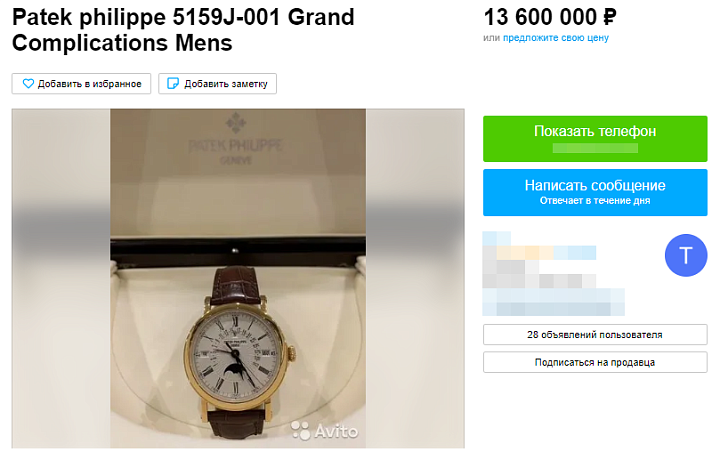Click the Patek Philippe Geneve logo in photo
The width and height of the screenshot is (720, 460).
pyautogui.click(x=237, y=140)
